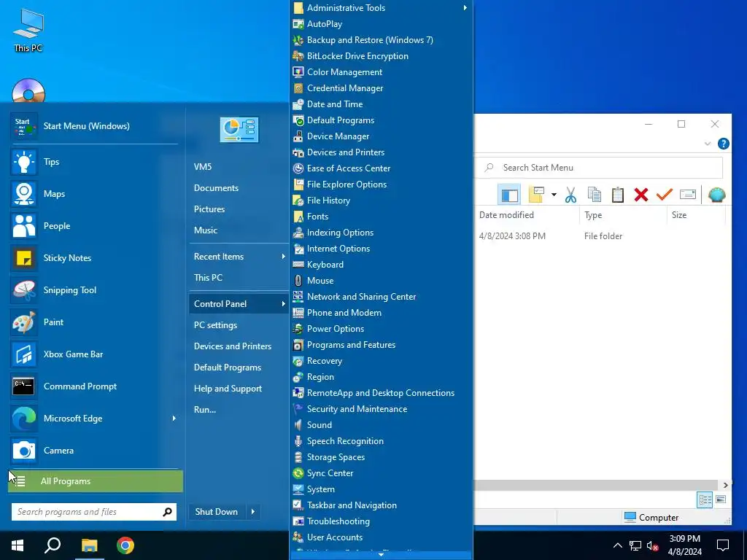Click the taskbar clock showing 3:09 PM

click(x=684, y=545)
